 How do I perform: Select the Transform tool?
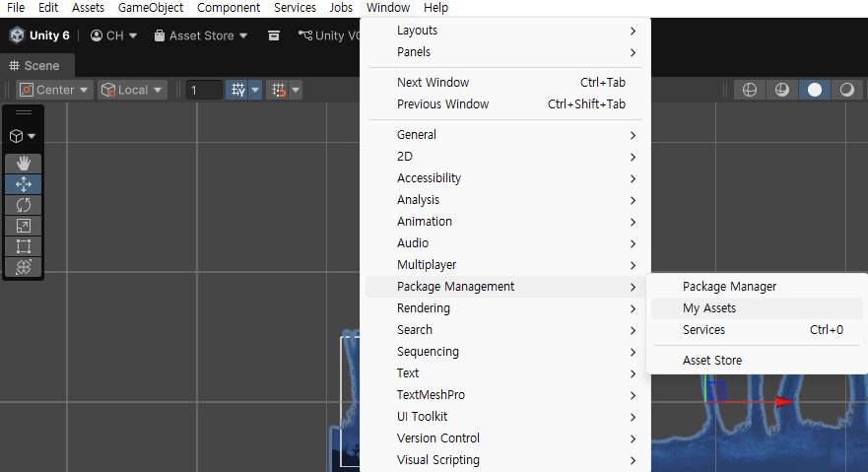tap(24, 267)
